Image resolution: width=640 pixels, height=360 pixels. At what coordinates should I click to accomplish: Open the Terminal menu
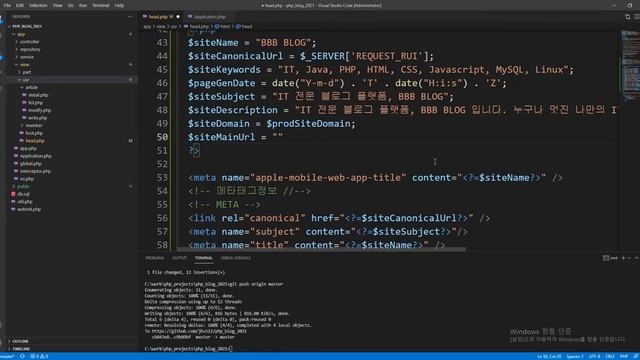tap(100, 5)
